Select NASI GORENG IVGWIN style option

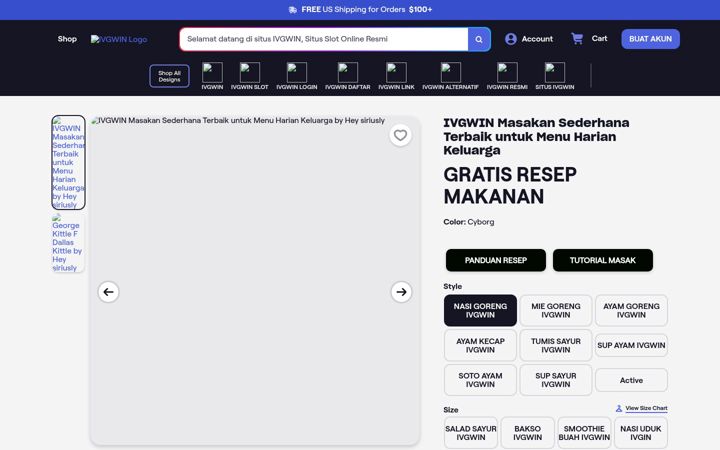point(480,310)
